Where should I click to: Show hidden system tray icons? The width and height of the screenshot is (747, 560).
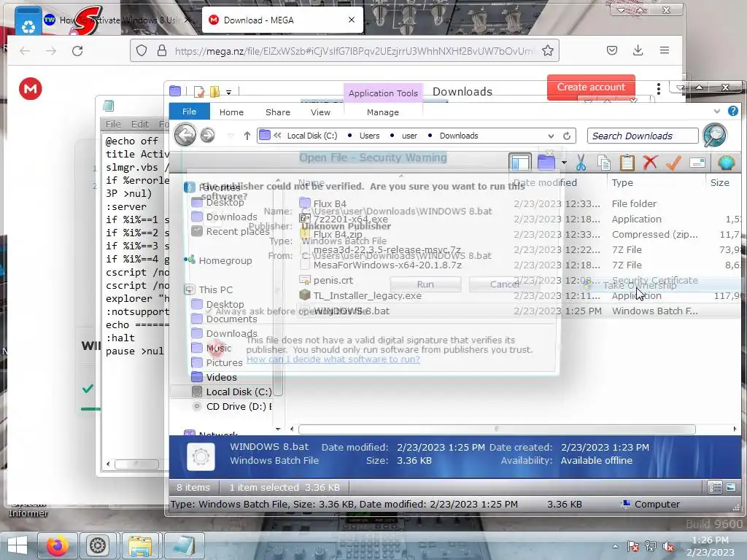pyautogui.click(x=616, y=547)
